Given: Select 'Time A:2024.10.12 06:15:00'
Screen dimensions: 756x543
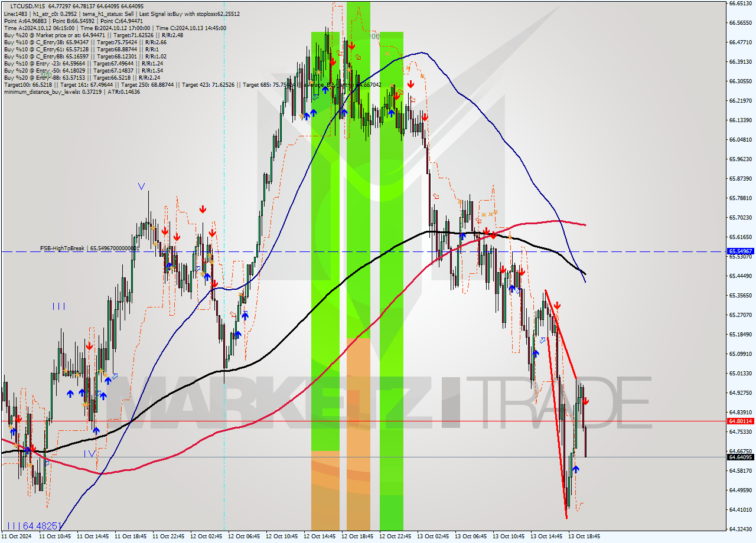Looking at the screenshot, I should pos(39,28).
